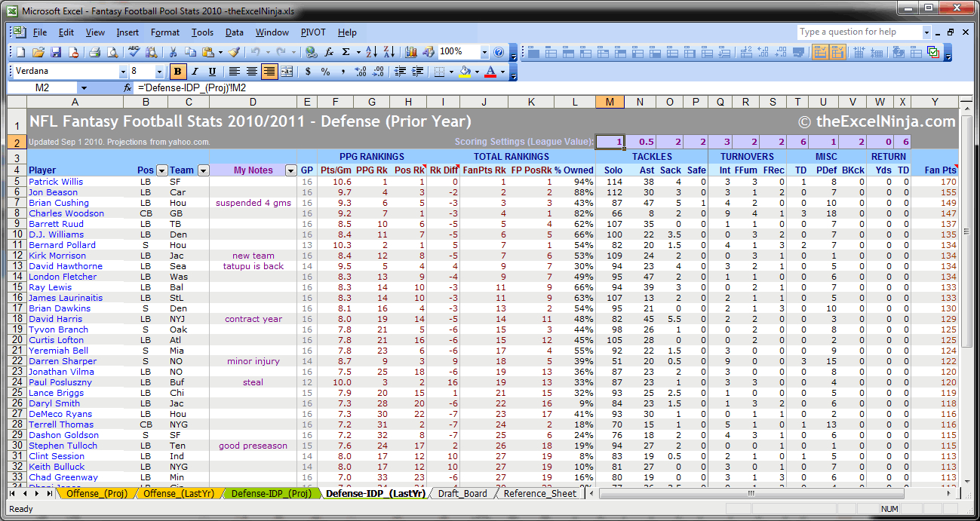Image resolution: width=980 pixels, height=521 pixels.
Task: Toggle Italic formatting
Action: (195, 72)
